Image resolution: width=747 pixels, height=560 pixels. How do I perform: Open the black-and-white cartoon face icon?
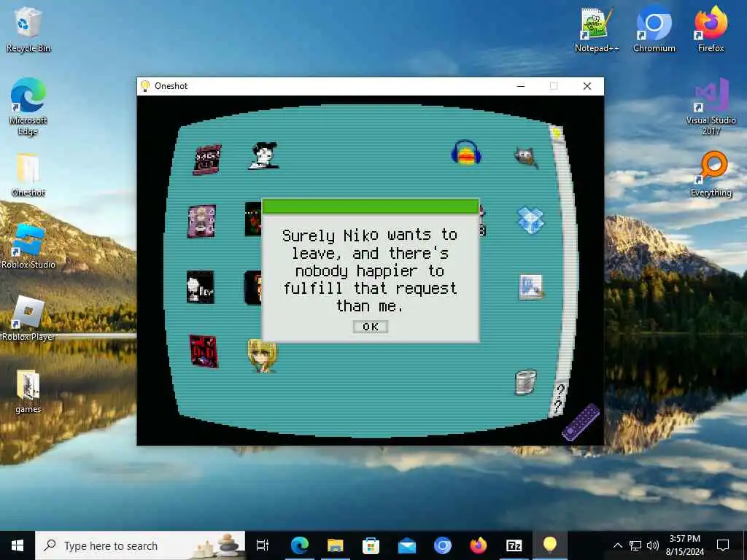click(263, 155)
